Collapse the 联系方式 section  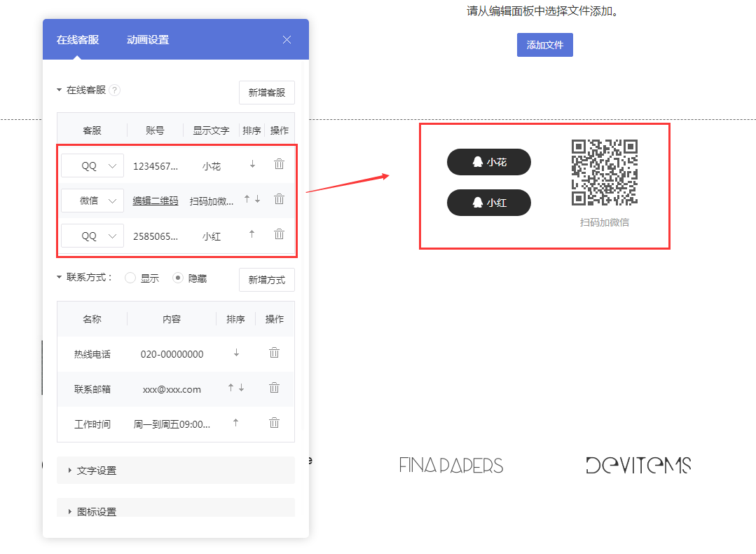[x=60, y=277]
